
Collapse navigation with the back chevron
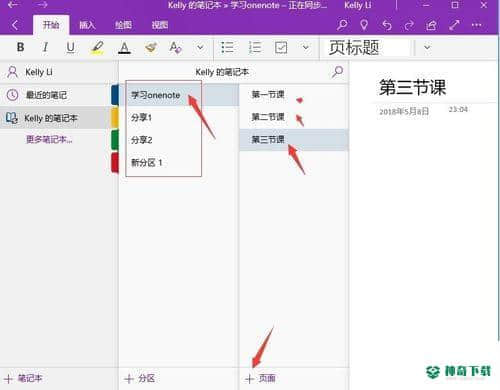pos(15,25)
